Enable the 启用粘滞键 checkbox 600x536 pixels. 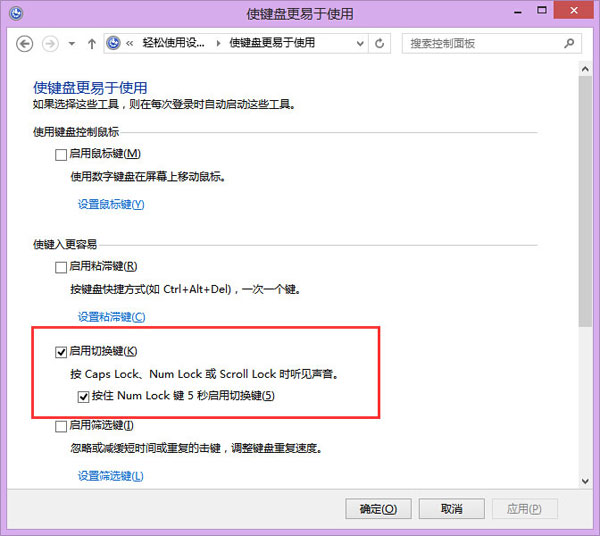tap(62, 267)
